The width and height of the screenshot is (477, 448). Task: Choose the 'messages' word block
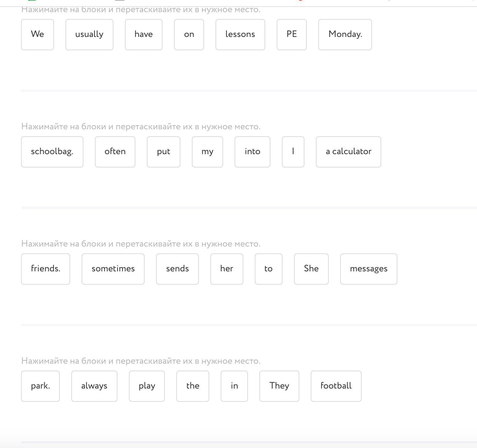[368, 269]
